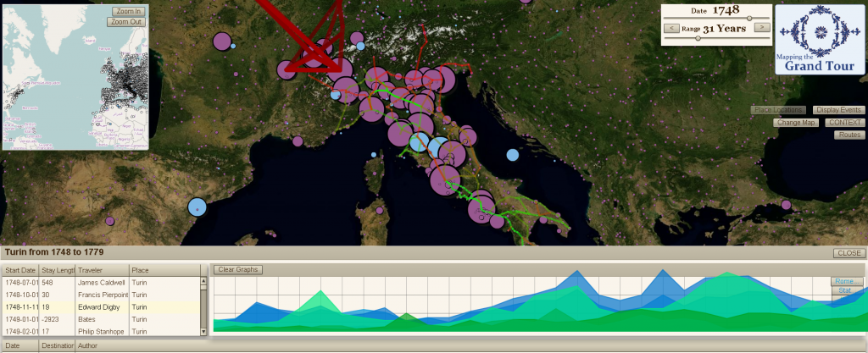Select the Stat graph legend button

[847, 290]
